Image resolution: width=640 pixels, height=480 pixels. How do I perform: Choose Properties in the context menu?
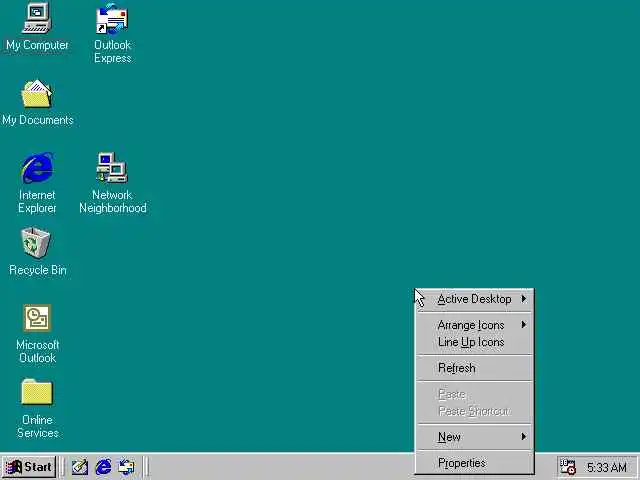click(x=474, y=463)
